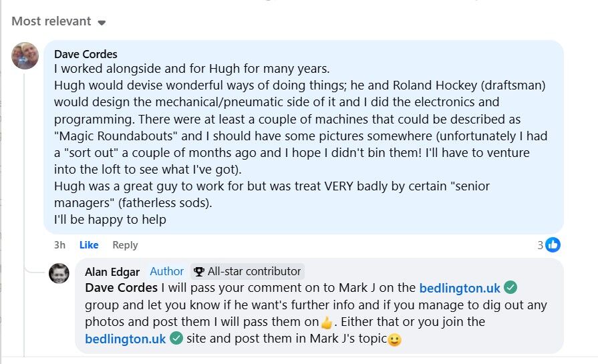
Task: Click verified checkmark before "site and post"
Action: point(176,339)
